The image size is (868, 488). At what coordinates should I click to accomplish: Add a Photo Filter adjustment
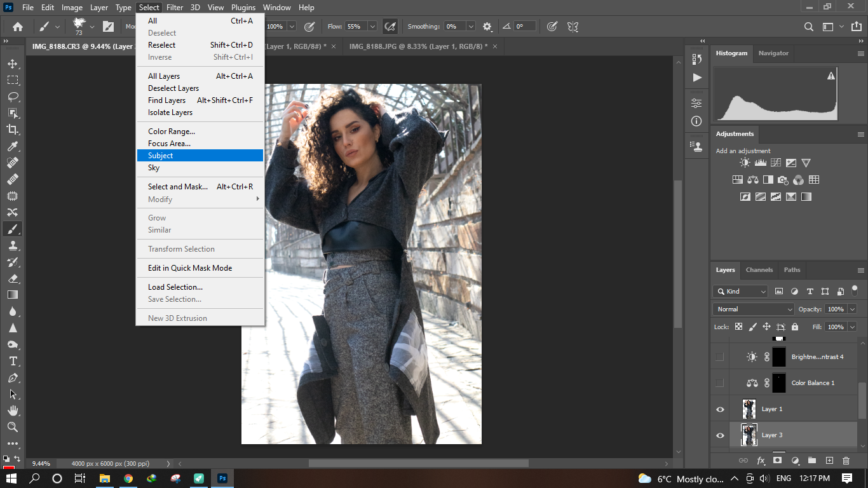tap(783, 180)
